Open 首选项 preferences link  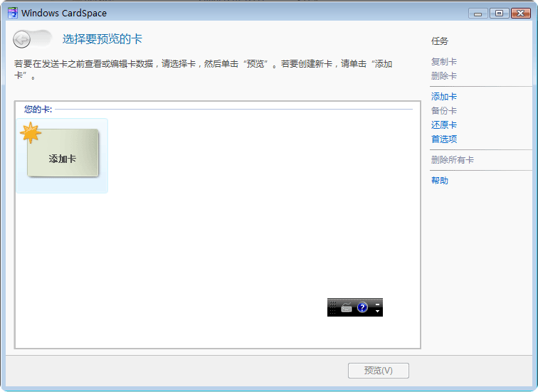pos(444,139)
